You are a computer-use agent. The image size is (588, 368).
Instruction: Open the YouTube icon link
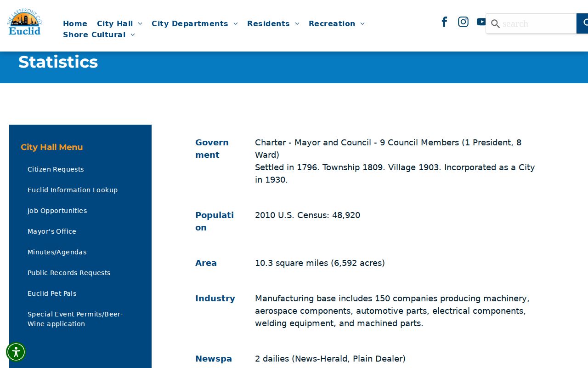tap(481, 22)
